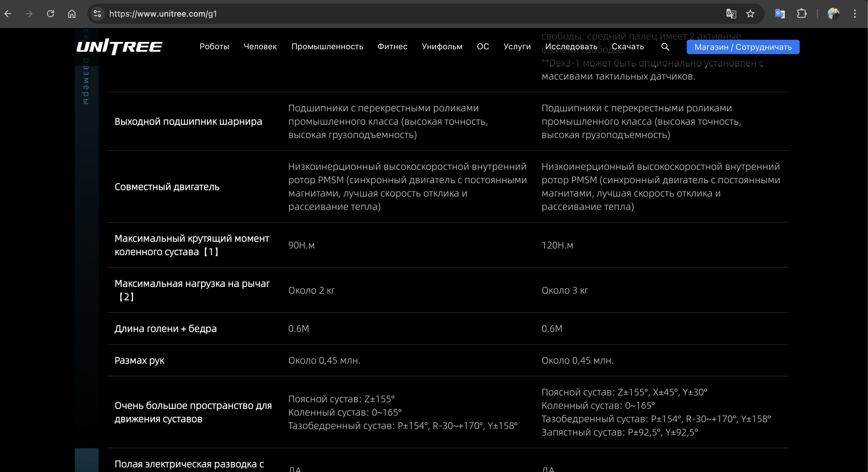
Task: Open the Унифольм menu item
Action: click(442, 47)
